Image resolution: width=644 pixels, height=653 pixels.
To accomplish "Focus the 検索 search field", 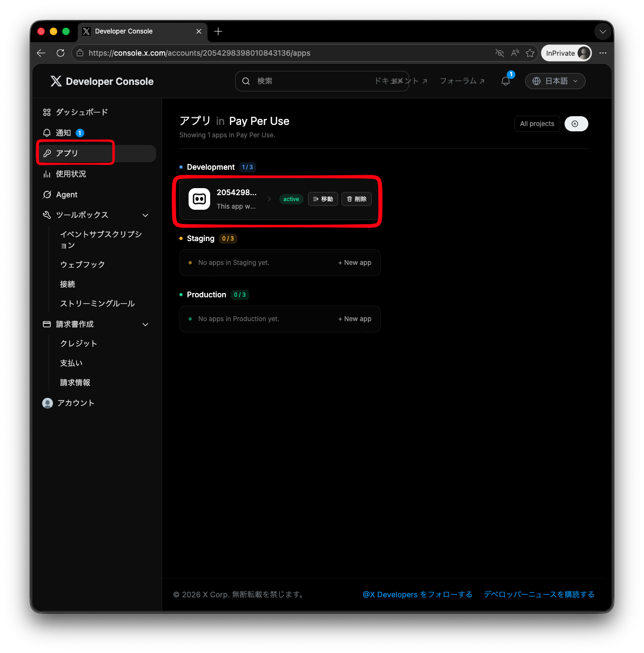I will pos(322,81).
